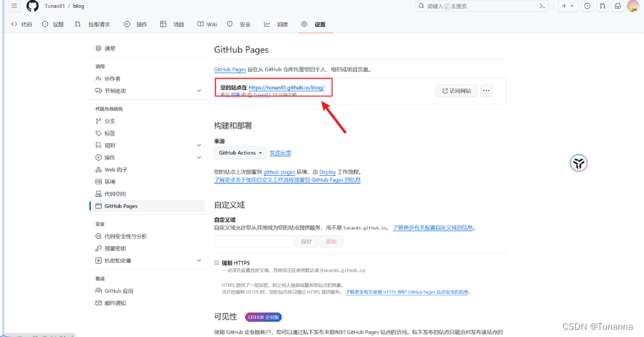Screen dimensions: 644x337
Task: Switch to the 安全 tab
Action: click(239, 24)
